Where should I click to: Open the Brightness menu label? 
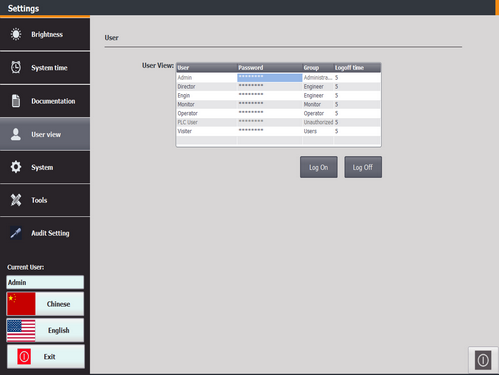[x=47, y=34]
